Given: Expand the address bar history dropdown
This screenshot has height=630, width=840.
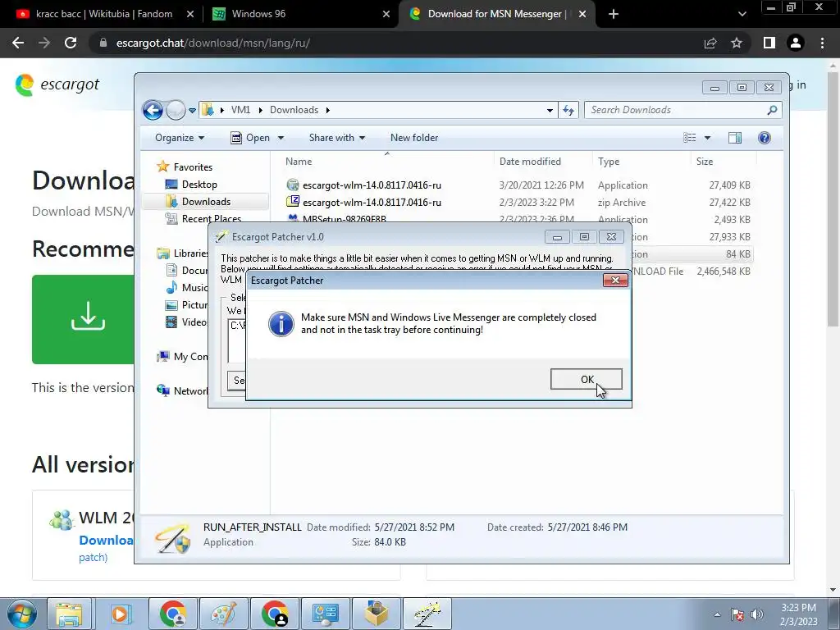Looking at the screenshot, I should (550, 111).
